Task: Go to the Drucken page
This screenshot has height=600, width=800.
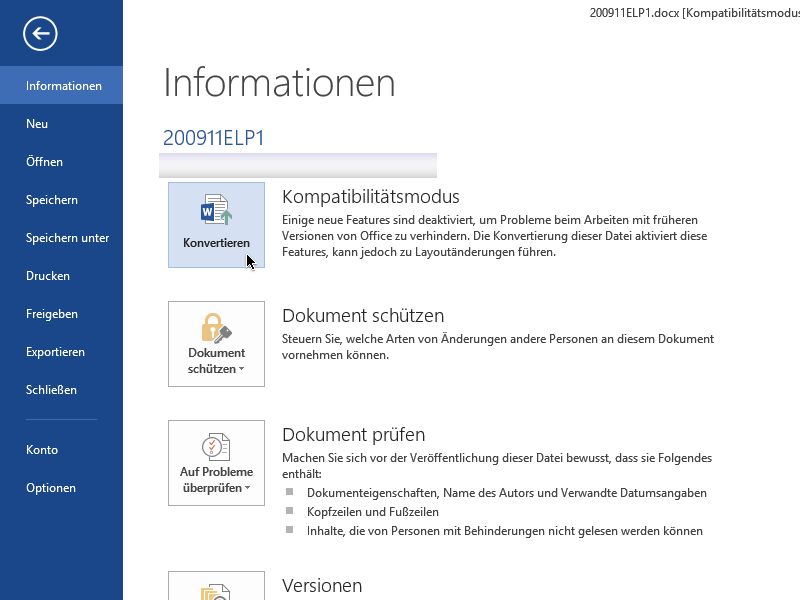Action: click(x=61, y=276)
